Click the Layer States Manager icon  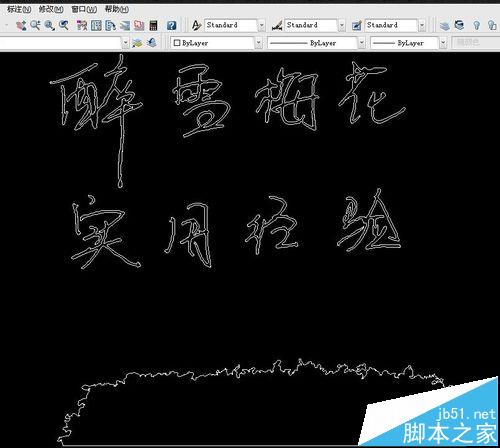(460, 25)
